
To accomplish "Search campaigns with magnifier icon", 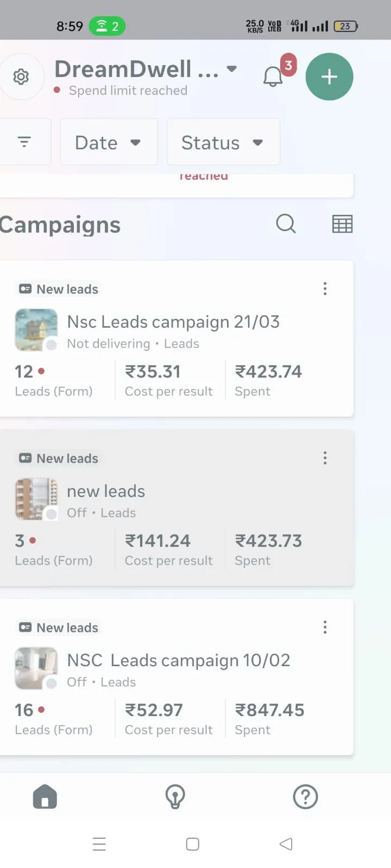I will (286, 224).
